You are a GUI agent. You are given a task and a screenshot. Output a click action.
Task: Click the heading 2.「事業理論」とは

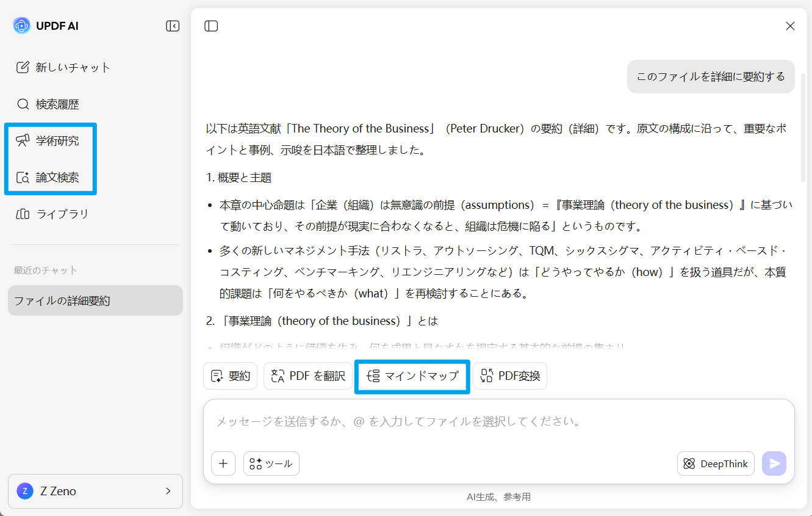322,321
